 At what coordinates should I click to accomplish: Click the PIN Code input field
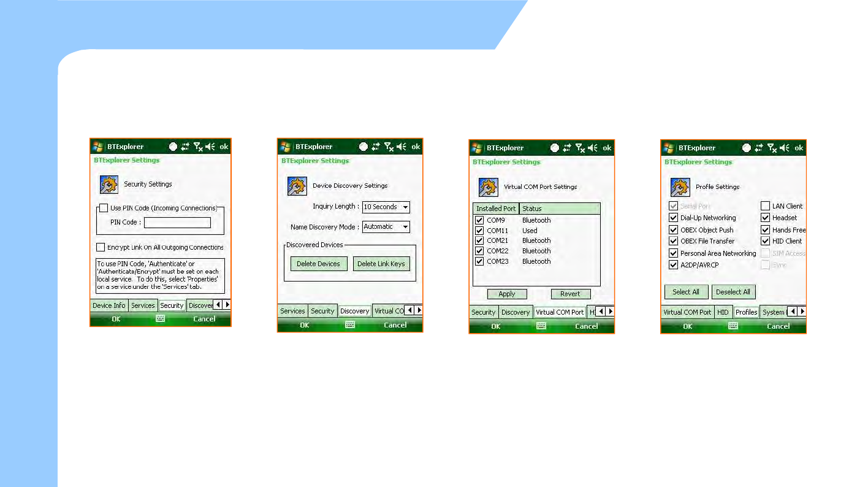click(177, 223)
